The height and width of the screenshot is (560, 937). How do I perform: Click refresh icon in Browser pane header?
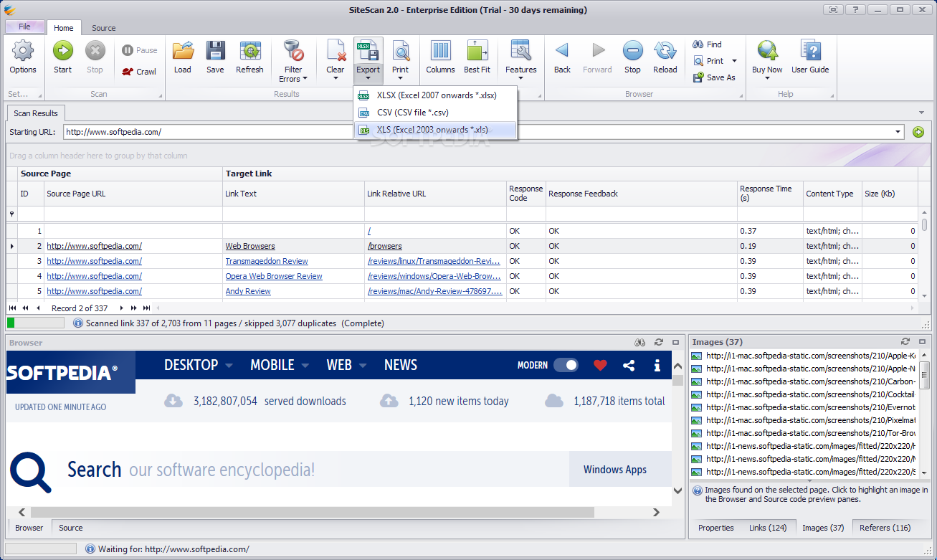658,343
